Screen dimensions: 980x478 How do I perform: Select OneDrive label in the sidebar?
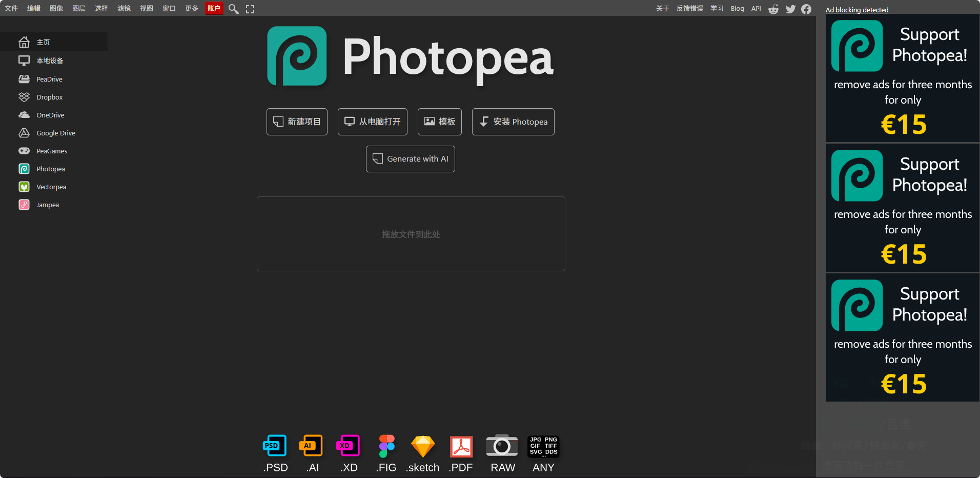pos(50,115)
